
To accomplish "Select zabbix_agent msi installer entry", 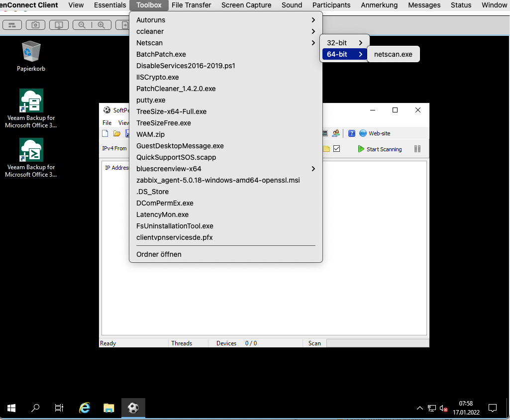I will pyautogui.click(x=226, y=180).
